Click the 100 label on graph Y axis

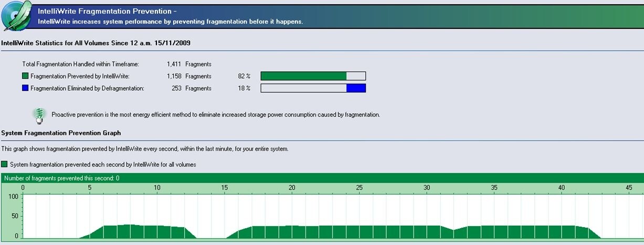14,196
